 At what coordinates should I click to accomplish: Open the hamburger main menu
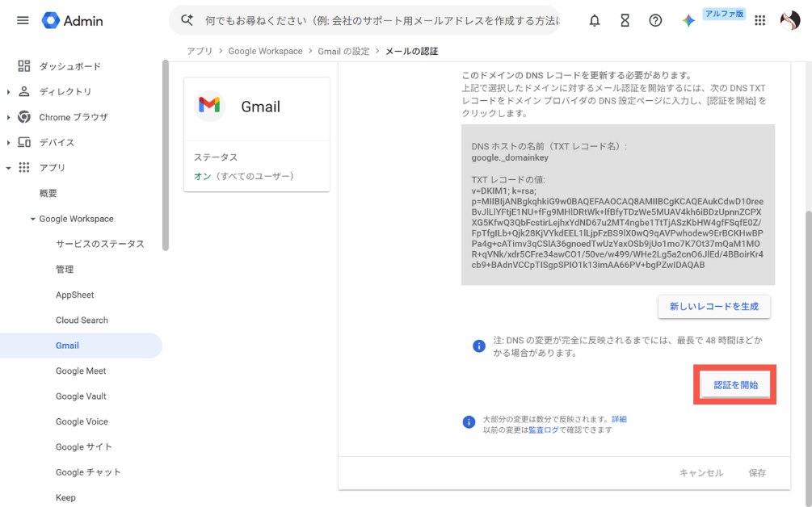point(23,21)
